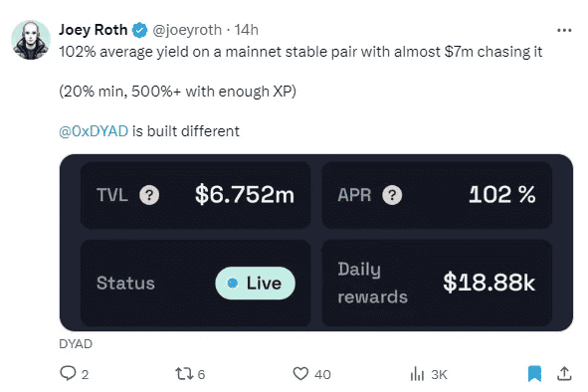This screenshot has width=588, height=392.
Task: Click the blue verified badge
Action: pyautogui.click(x=139, y=30)
